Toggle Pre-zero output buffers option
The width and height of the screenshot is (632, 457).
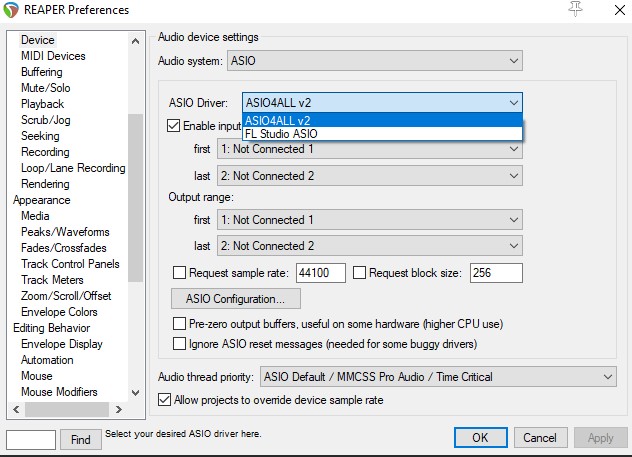click(180, 324)
